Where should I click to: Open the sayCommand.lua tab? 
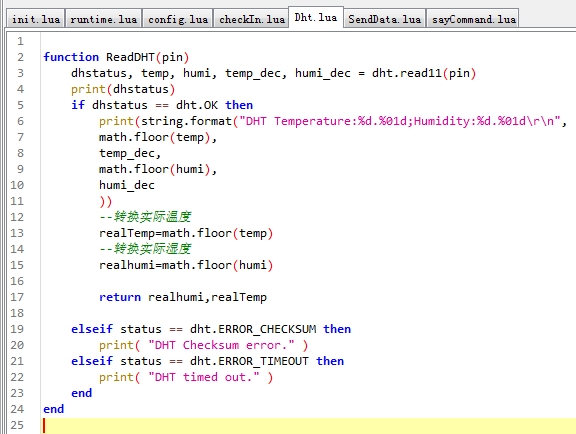point(473,19)
